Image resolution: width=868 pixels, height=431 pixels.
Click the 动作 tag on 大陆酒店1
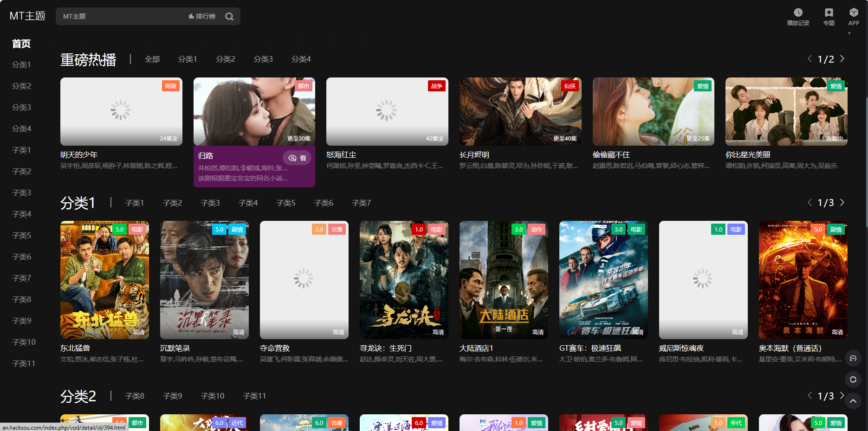pos(536,229)
